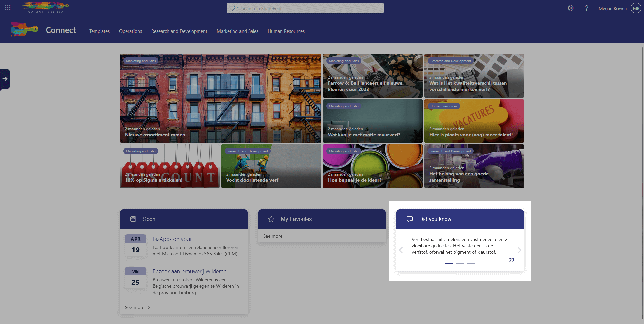Click the Megan Bowen user name
Viewport: 644px width, 324px height.
click(612, 8)
